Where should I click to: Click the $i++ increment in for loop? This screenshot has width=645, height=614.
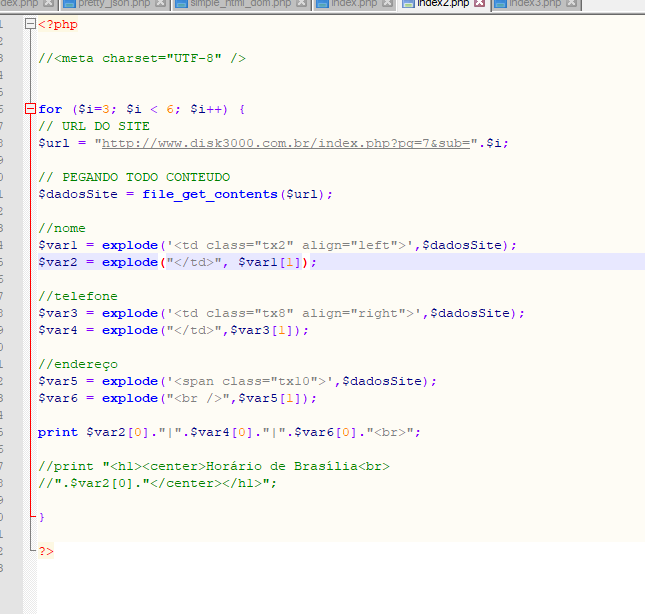tap(206, 109)
